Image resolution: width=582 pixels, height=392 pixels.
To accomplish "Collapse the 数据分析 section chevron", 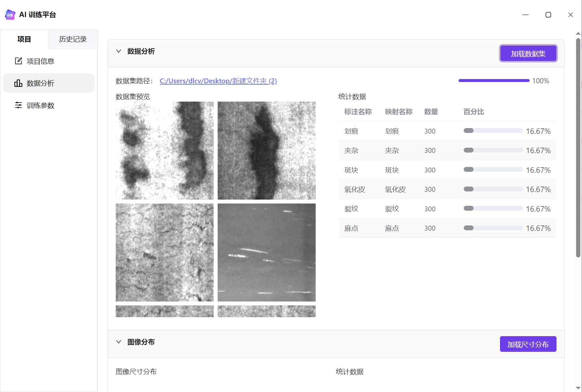I will coord(119,51).
